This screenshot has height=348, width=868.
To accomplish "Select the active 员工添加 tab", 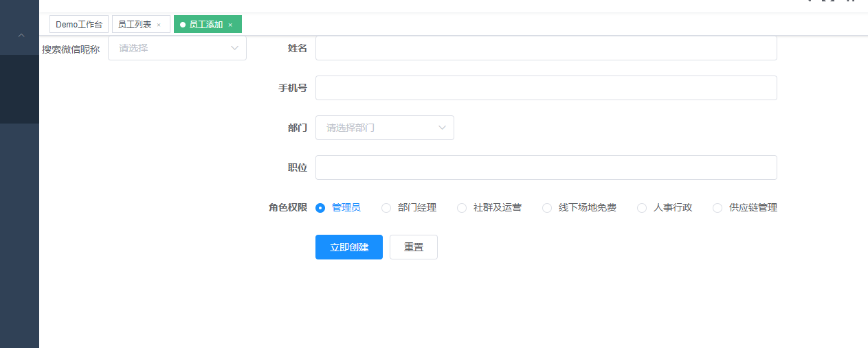I will [x=206, y=24].
